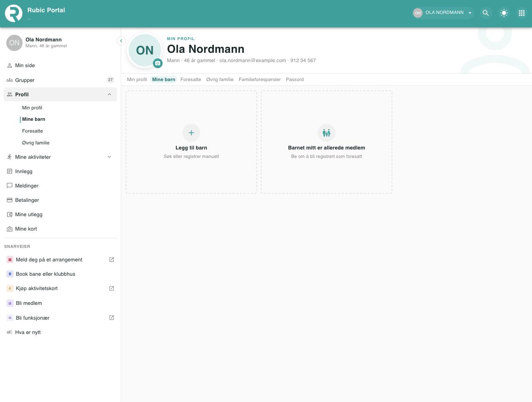Open the Foresatte tab
The height and width of the screenshot is (402, 532).
click(191, 79)
